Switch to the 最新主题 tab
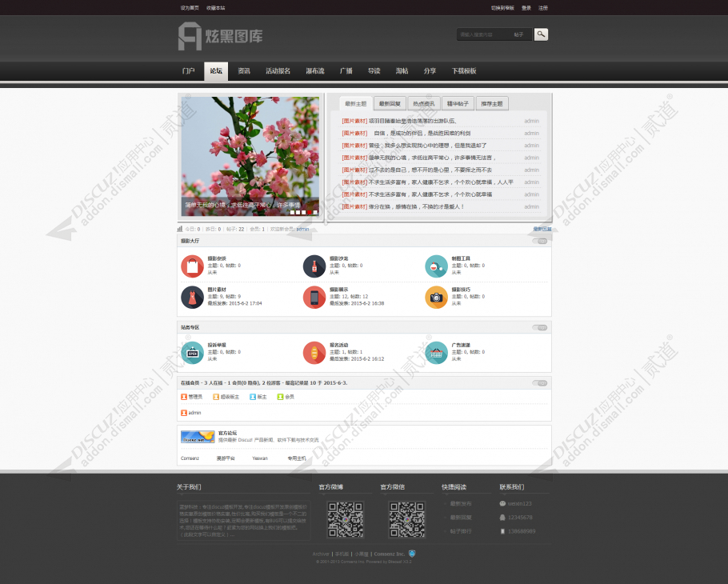The height and width of the screenshot is (584, 728). (356, 103)
